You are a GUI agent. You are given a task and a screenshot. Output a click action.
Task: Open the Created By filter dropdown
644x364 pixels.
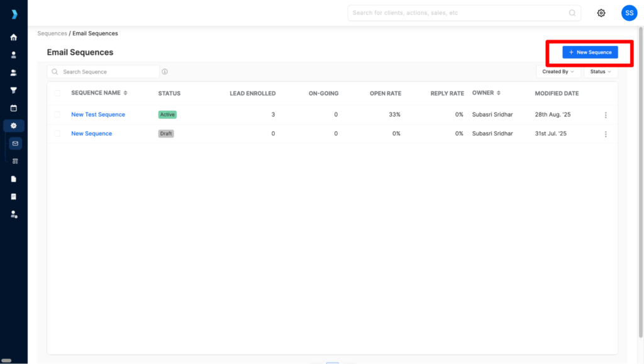(557, 71)
